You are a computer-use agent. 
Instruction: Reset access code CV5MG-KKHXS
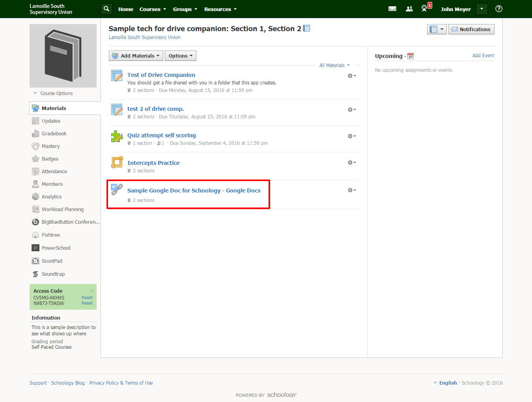tap(87, 297)
